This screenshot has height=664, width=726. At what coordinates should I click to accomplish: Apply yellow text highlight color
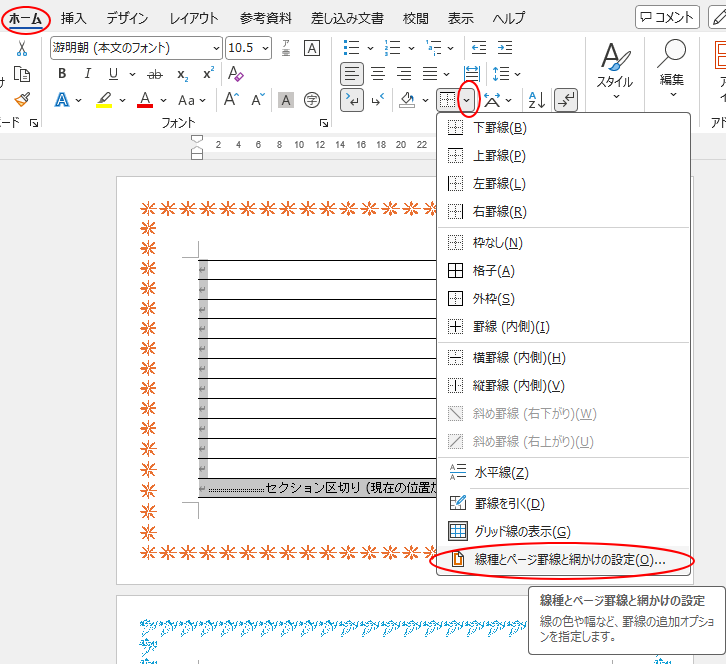[104, 100]
